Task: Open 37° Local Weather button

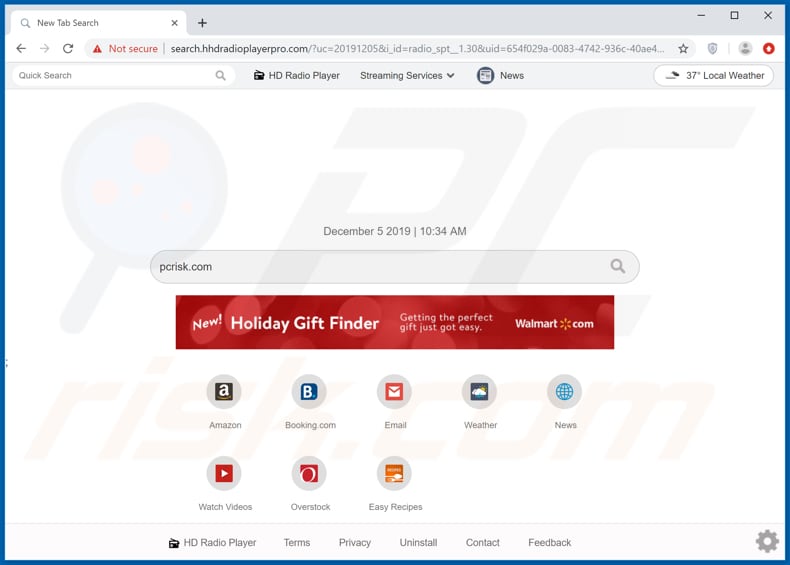Action: click(x=713, y=76)
